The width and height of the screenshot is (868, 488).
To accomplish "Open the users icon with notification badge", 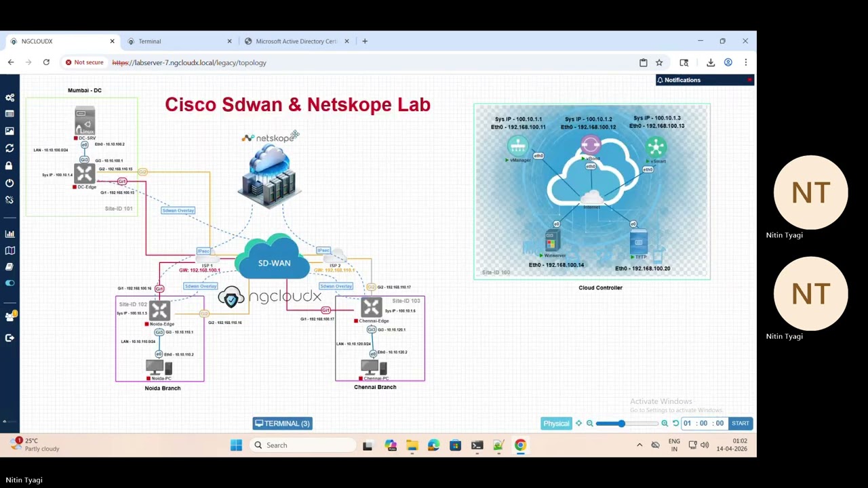I will 9,317.
